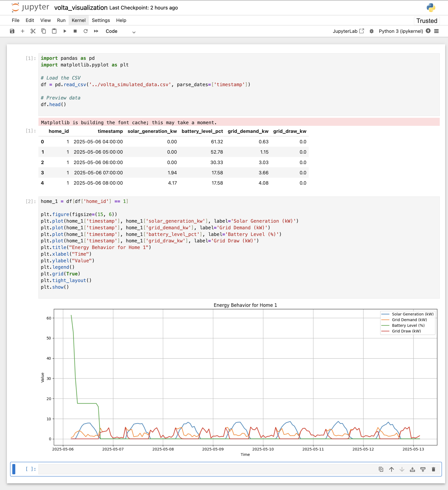Image resolution: width=448 pixels, height=490 pixels.
Task: Click the grid_draw_kw column header
Action: click(290, 131)
